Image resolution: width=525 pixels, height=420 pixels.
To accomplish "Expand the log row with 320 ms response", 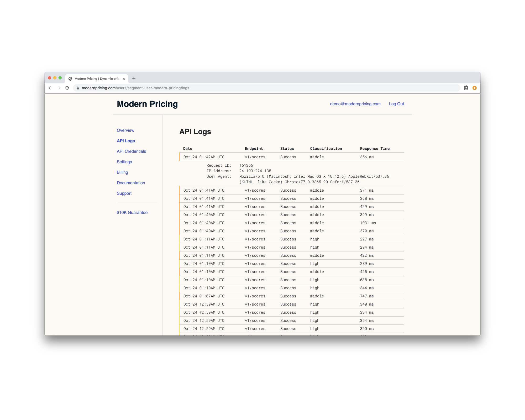I will 291,329.
